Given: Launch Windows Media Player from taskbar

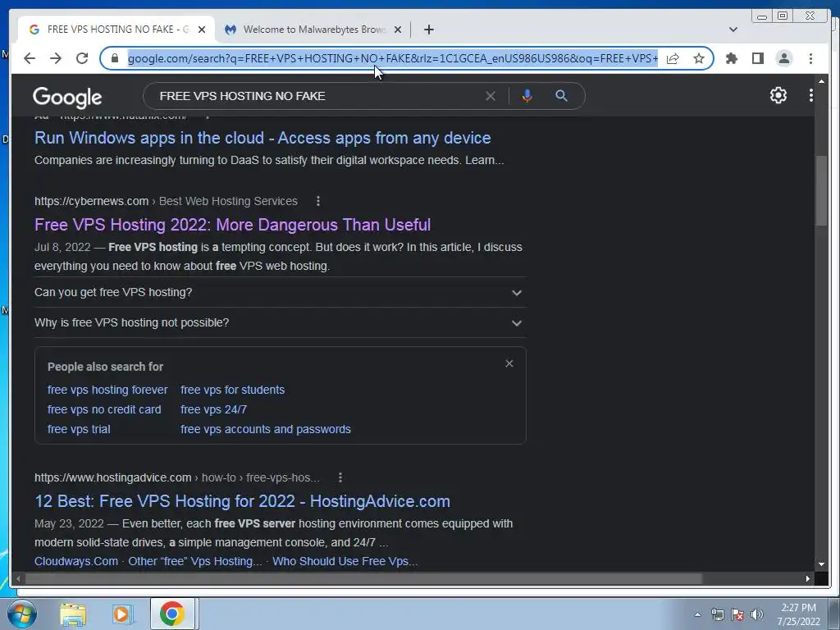Looking at the screenshot, I should [122, 614].
